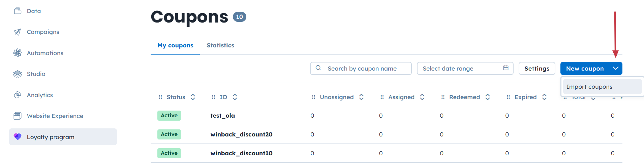The image size is (644, 163).
Task: Click the Loyalty program heart icon
Action: pos(18,137)
